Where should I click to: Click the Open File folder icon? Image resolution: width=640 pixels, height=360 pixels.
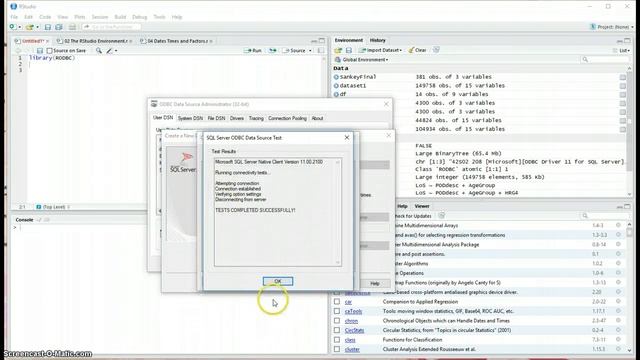[x=29, y=27]
